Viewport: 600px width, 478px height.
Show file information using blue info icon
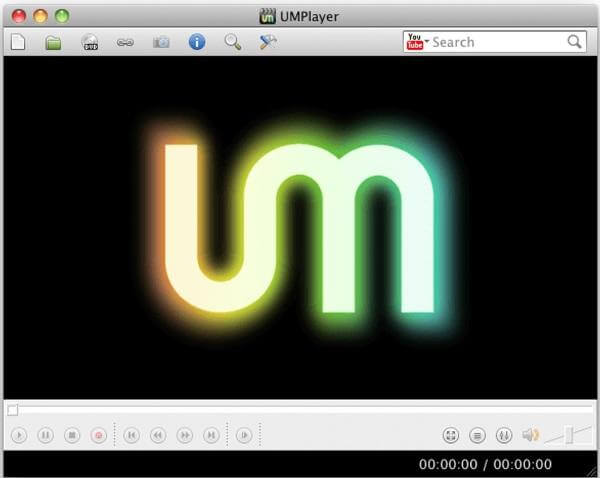[197, 42]
